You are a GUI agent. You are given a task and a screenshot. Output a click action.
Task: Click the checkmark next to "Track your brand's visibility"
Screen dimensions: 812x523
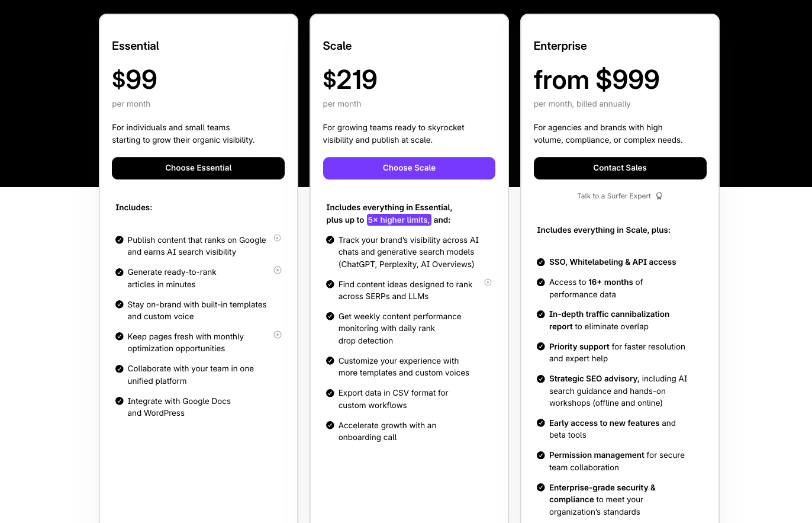330,240
